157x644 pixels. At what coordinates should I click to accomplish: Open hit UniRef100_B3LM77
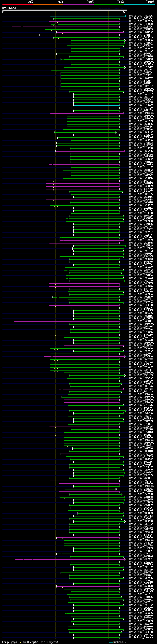pos(141,81)
